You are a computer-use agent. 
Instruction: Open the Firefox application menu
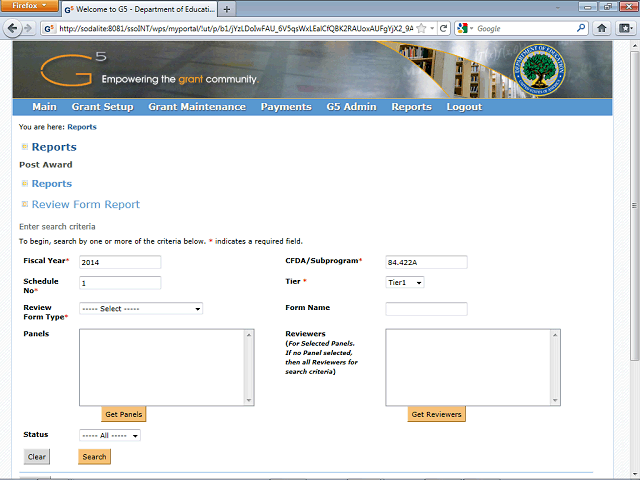click(29, 6)
